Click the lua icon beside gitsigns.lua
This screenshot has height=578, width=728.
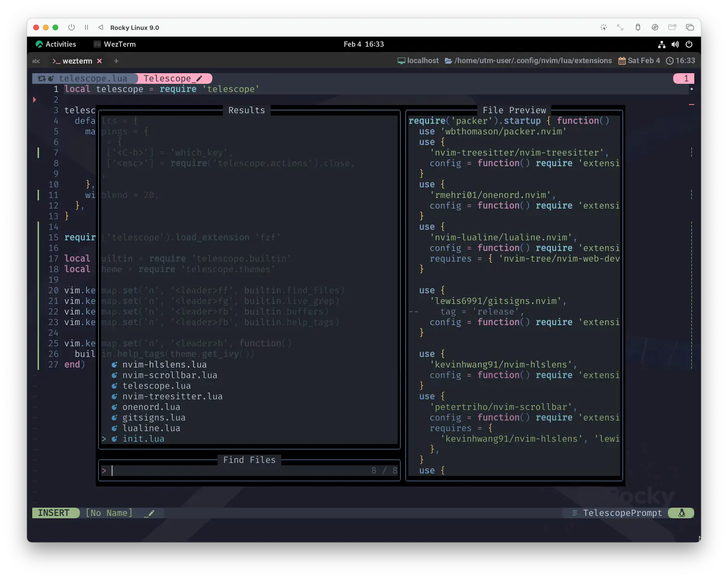[115, 418]
